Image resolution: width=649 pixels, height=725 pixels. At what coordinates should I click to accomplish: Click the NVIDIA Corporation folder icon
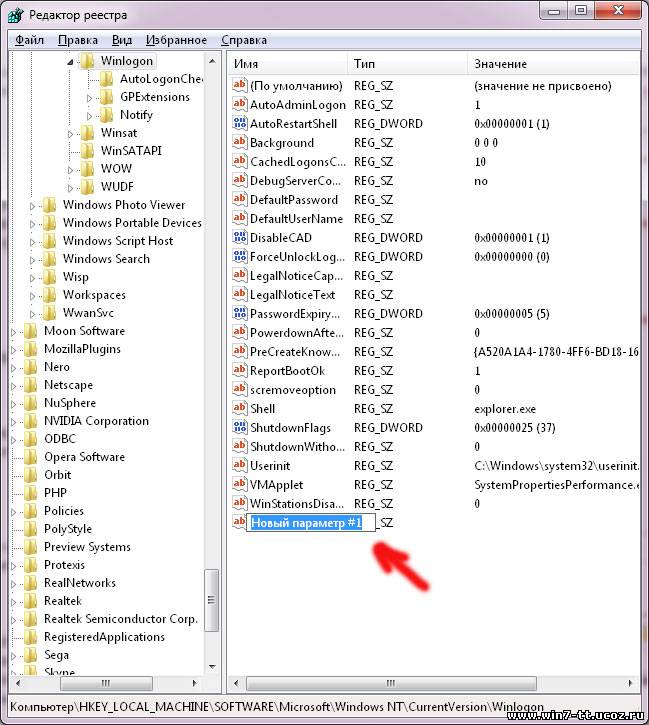click(x=30, y=421)
